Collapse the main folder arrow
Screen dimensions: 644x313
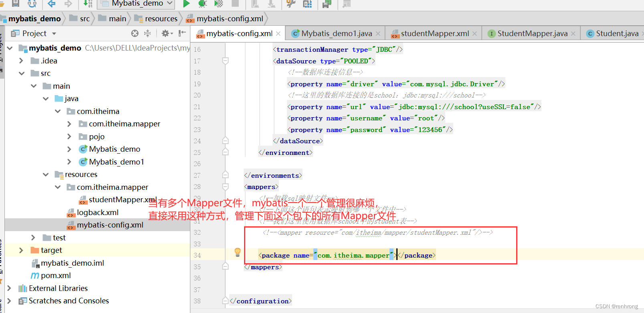click(x=34, y=86)
